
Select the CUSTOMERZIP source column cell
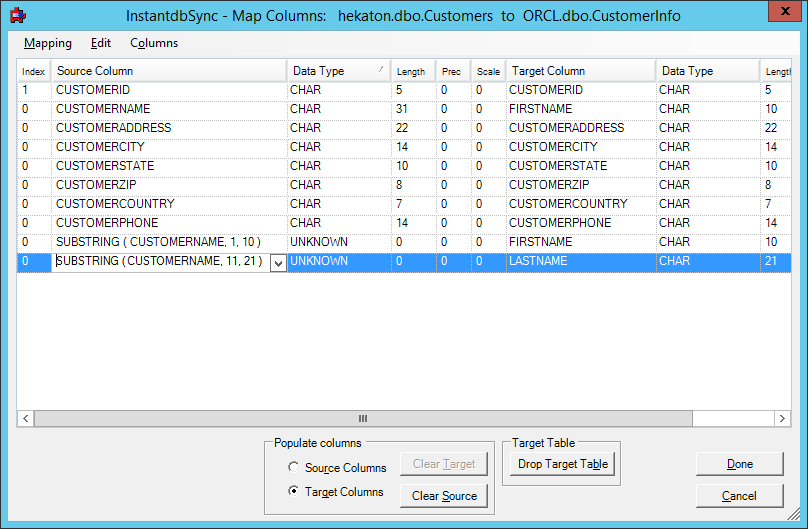point(169,185)
